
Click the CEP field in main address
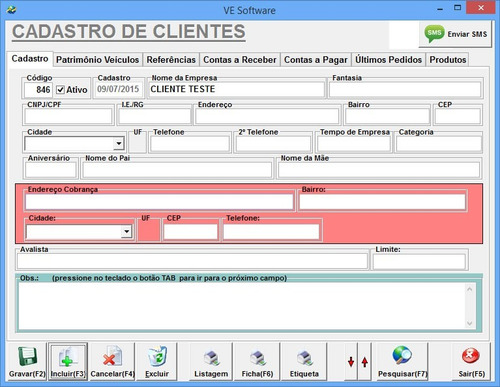pyautogui.click(x=458, y=117)
